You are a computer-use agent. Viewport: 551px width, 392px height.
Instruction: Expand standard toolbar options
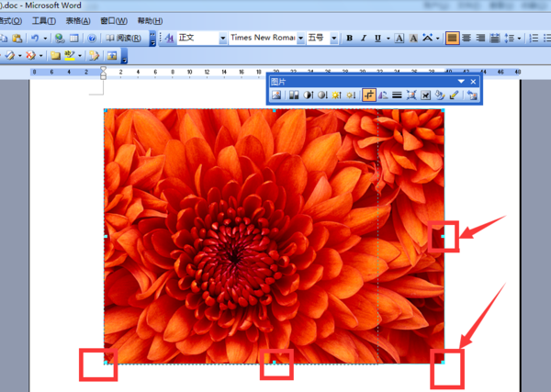pyautogui.click(x=152, y=39)
